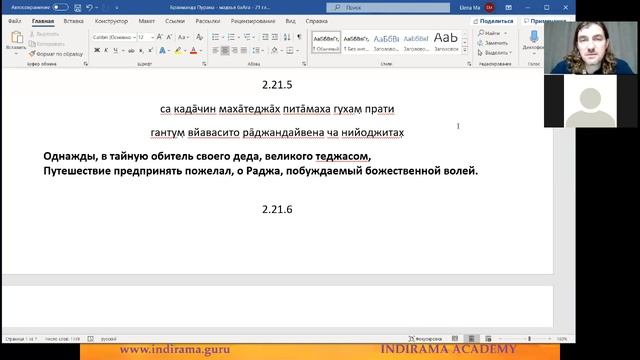640x360 pixels.
Task: Click the Sort icon
Action: (287, 37)
